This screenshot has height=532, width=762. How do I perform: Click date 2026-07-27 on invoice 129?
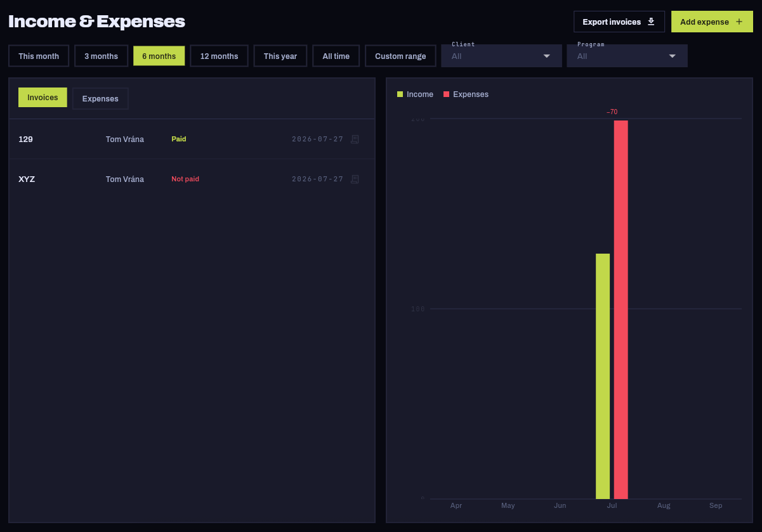point(317,139)
